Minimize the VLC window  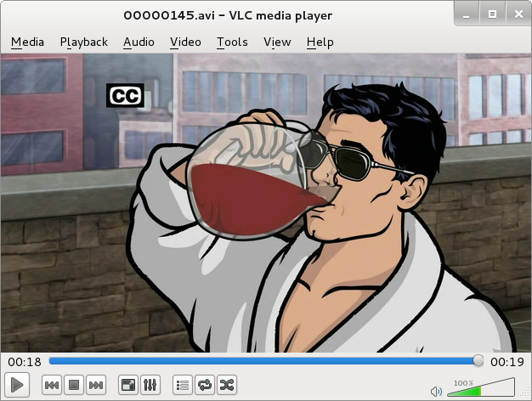tap(467, 14)
